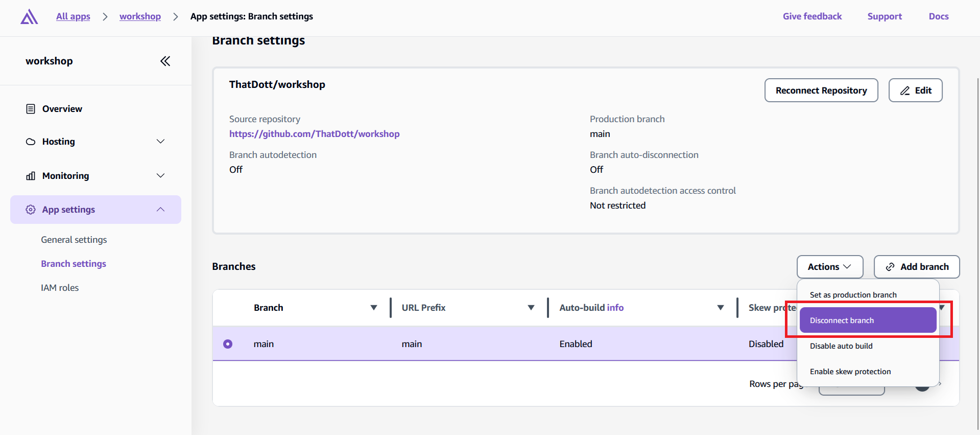Viewport: 980px width, 435px height.
Task: Open the Give feedback link
Action: pos(812,16)
